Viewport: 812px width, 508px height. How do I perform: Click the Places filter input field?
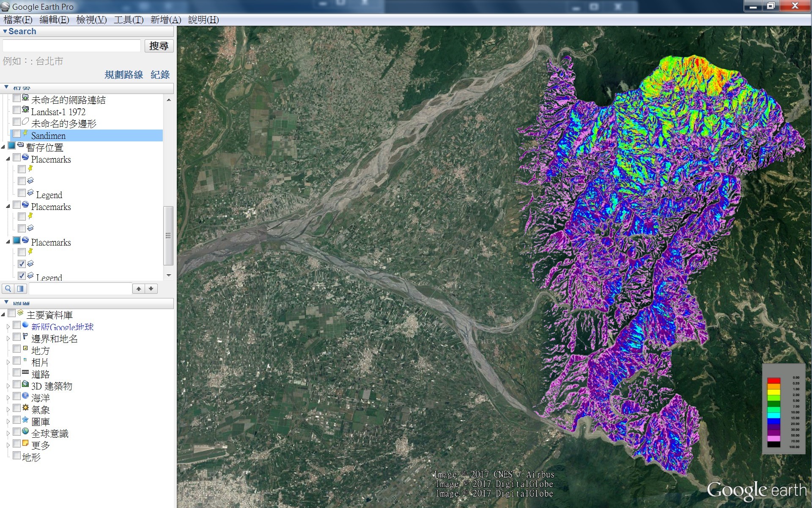(80, 289)
